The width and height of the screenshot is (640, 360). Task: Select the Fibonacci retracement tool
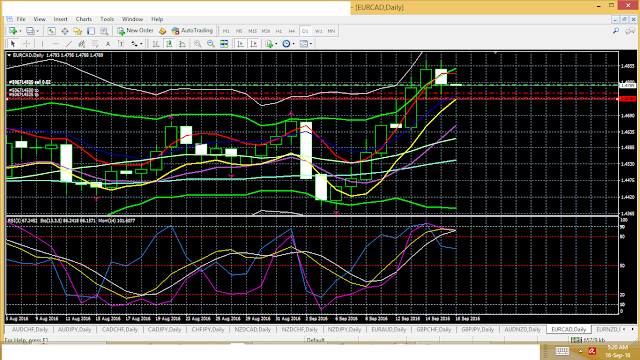pyautogui.click(x=95, y=44)
